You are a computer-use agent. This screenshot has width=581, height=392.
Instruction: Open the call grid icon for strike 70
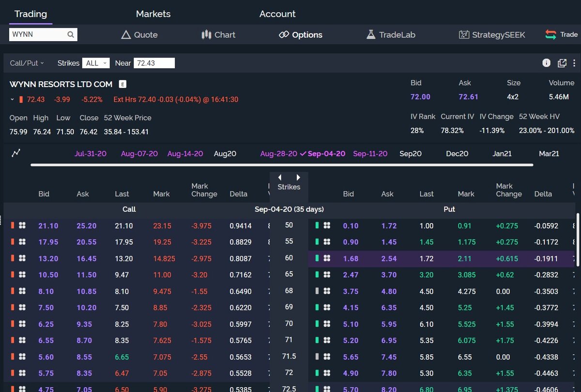[x=22, y=324]
